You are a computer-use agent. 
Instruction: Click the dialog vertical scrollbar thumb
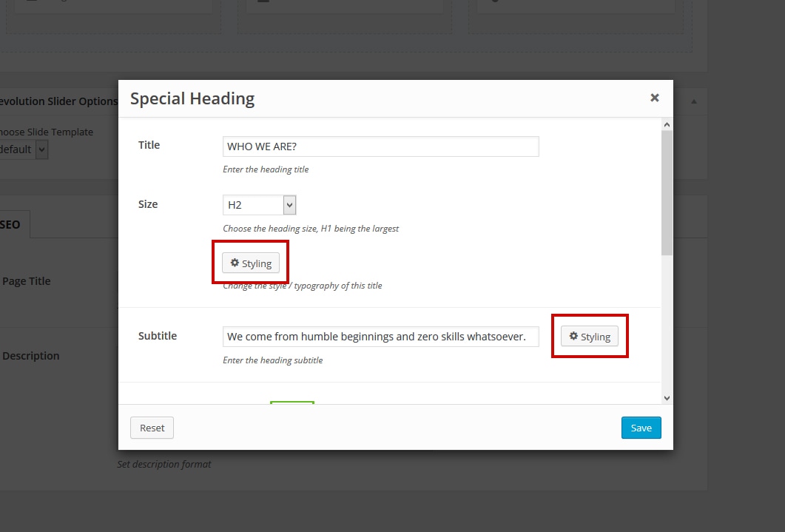click(x=667, y=192)
